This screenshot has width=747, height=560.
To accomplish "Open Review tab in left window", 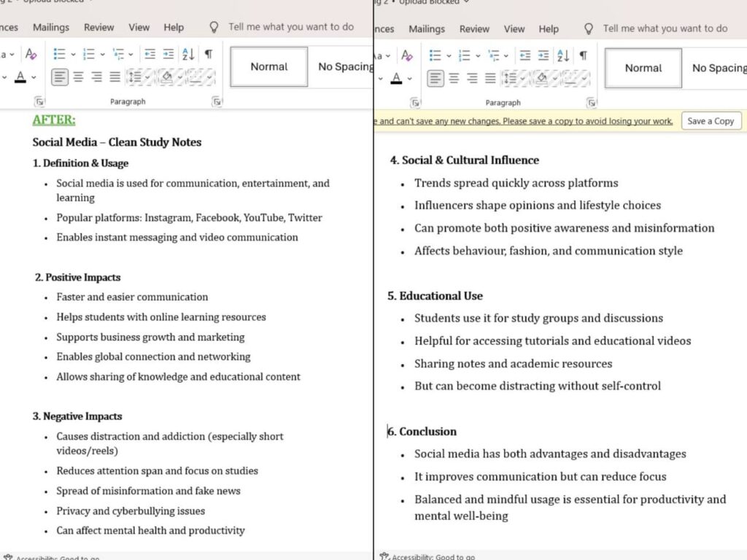I will click(98, 27).
